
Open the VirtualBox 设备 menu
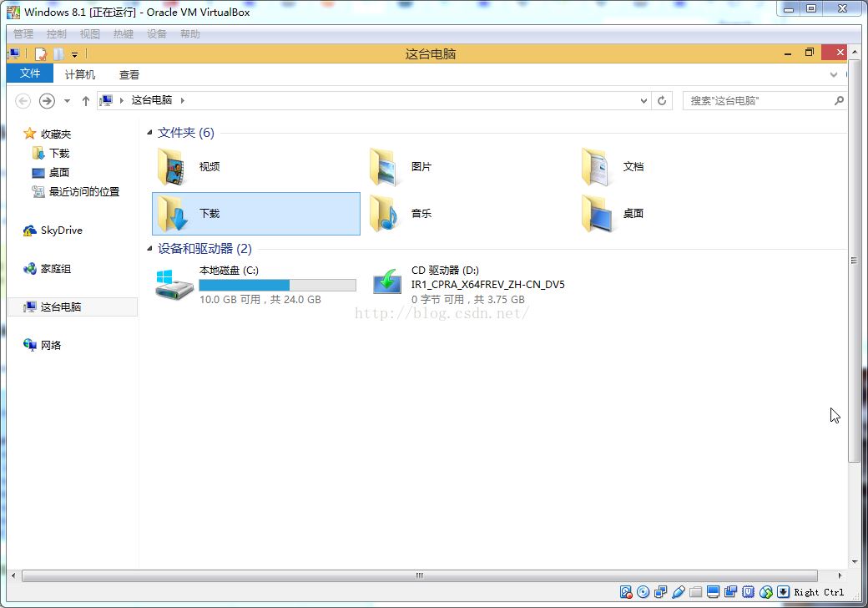point(157,33)
